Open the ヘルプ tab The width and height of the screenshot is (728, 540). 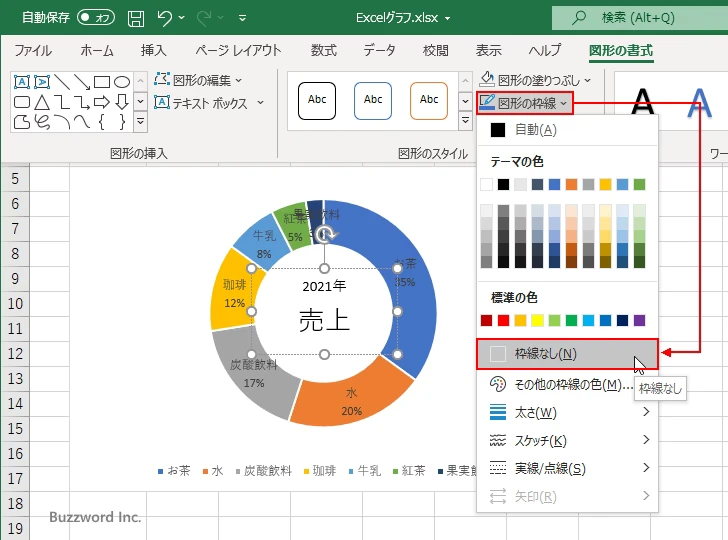pos(545,50)
